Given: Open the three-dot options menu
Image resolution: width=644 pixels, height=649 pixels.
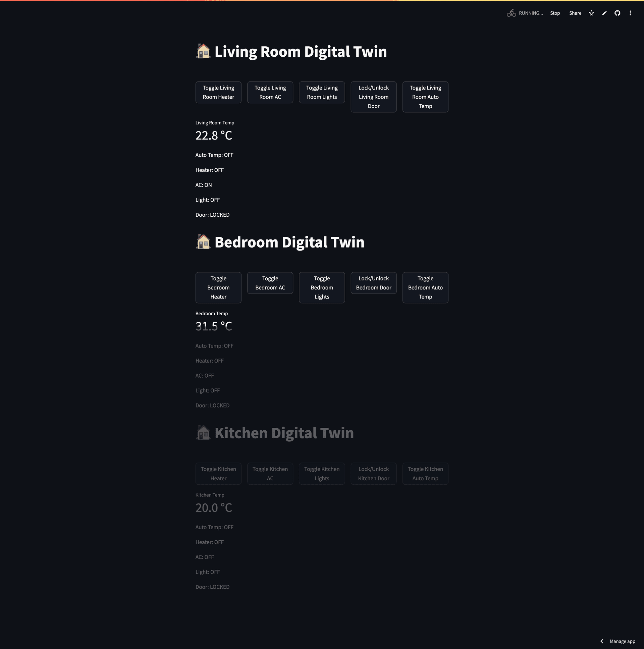Looking at the screenshot, I should point(630,13).
